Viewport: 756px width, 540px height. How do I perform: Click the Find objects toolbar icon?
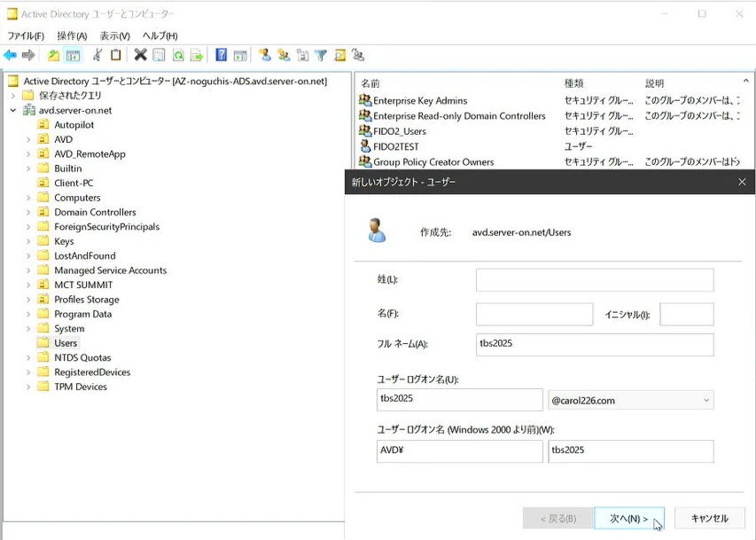click(x=340, y=56)
